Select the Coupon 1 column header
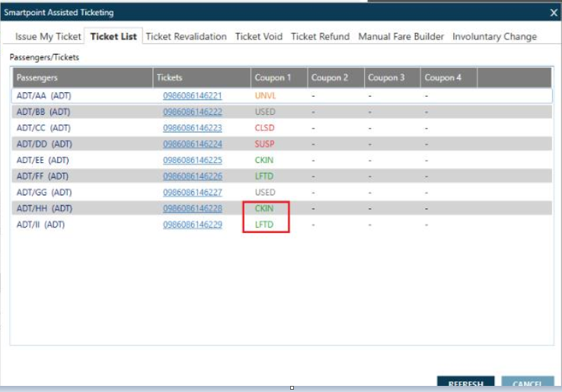The height and width of the screenshot is (392, 562). pyautogui.click(x=273, y=78)
